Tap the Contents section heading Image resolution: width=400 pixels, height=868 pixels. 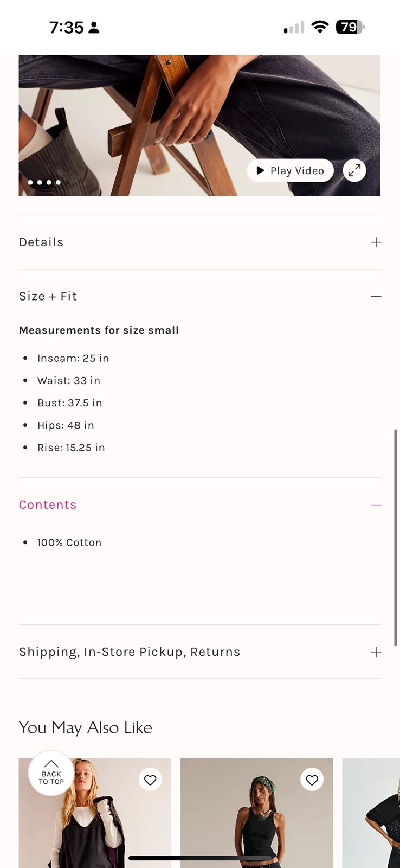(x=48, y=505)
